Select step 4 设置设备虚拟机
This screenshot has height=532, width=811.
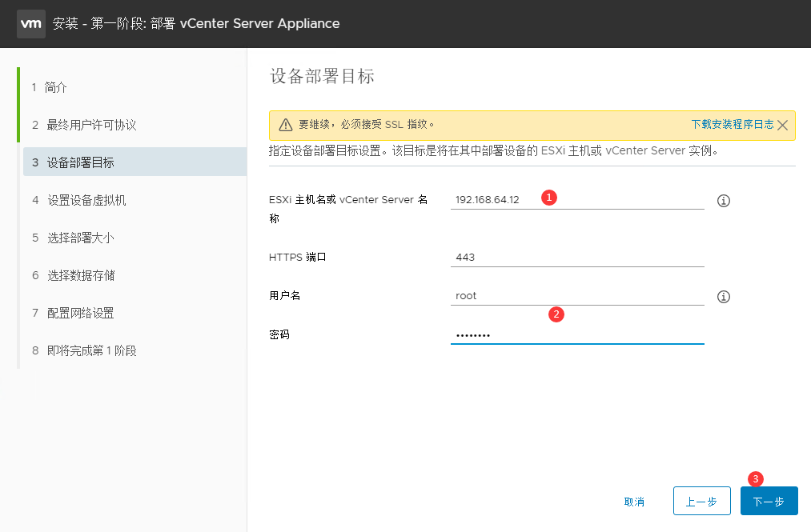pos(86,200)
